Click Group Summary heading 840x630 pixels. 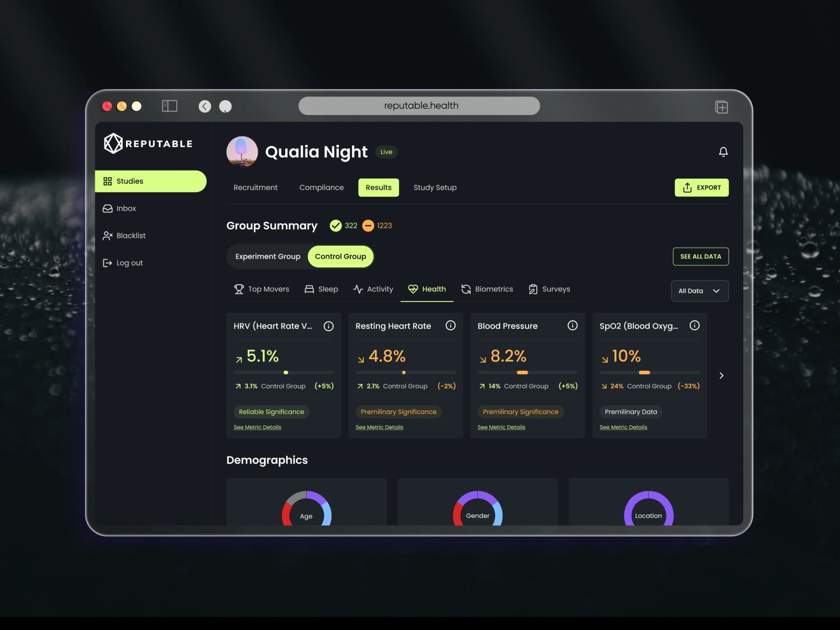[x=272, y=226]
